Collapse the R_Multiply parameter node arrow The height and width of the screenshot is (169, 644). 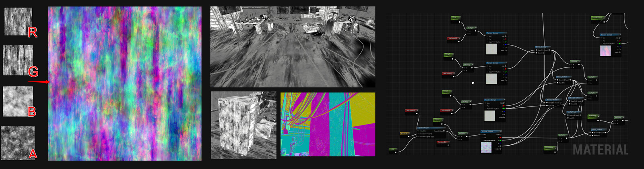598,116
